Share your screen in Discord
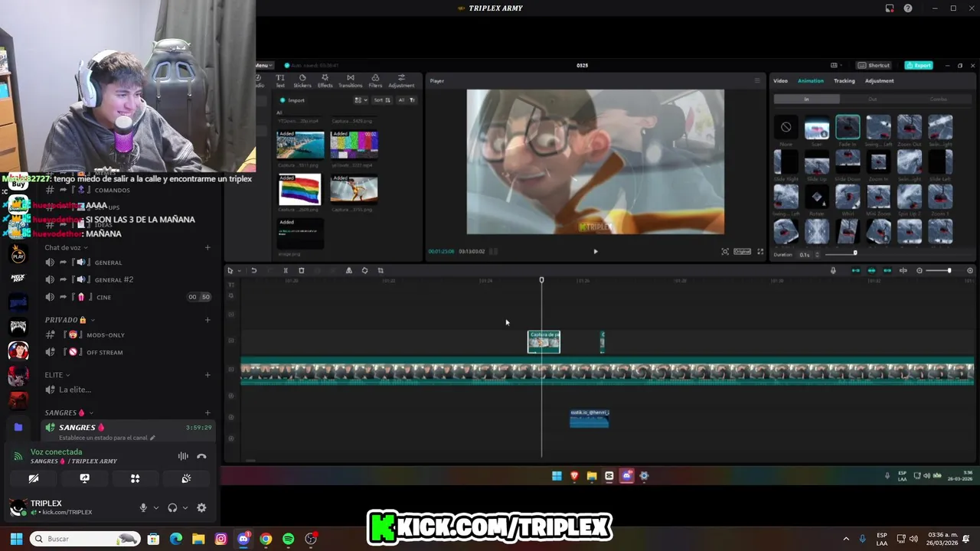The width and height of the screenshot is (980, 551). point(84,478)
